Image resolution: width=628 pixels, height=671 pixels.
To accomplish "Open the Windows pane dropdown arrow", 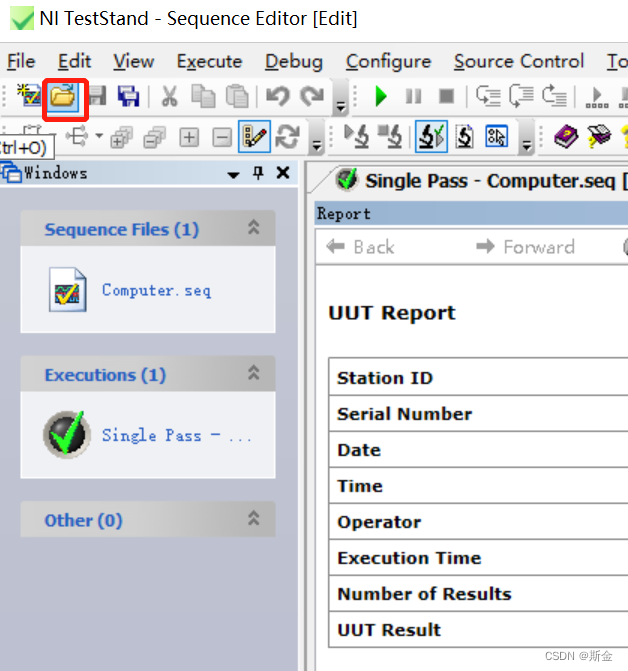I will (233, 175).
